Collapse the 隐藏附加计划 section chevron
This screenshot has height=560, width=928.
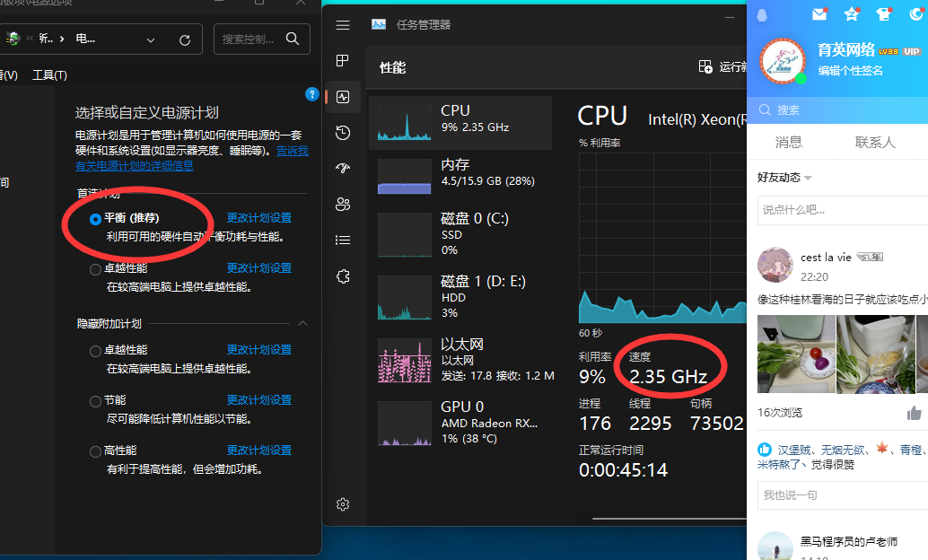302,323
